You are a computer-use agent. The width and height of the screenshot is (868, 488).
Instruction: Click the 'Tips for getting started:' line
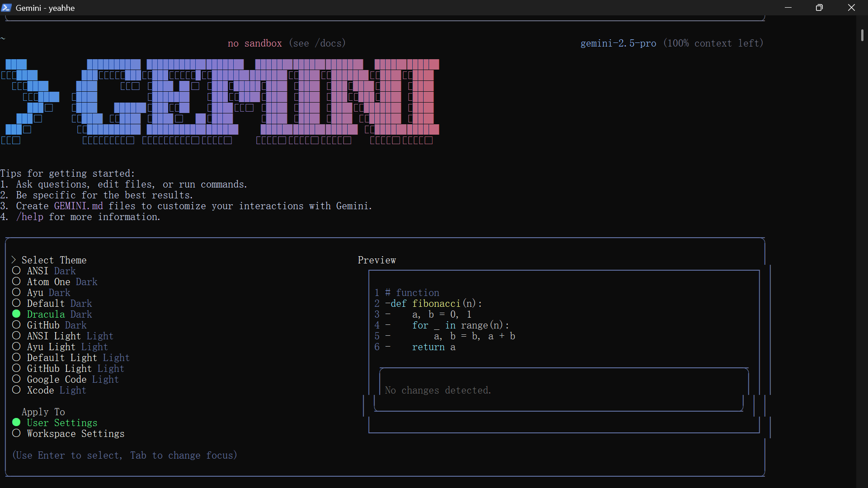click(x=68, y=174)
